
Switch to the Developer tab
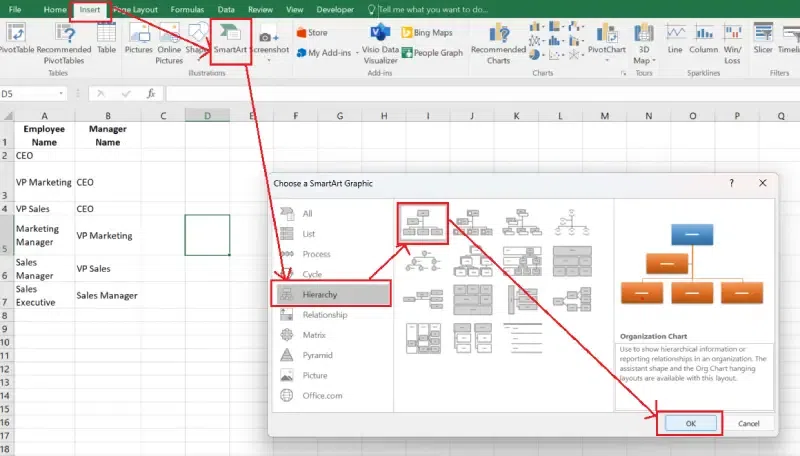[335, 9]
